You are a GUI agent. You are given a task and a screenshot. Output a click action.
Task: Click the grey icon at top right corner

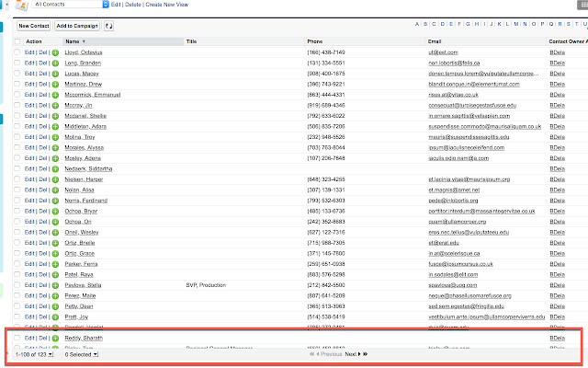coord(582,5)
